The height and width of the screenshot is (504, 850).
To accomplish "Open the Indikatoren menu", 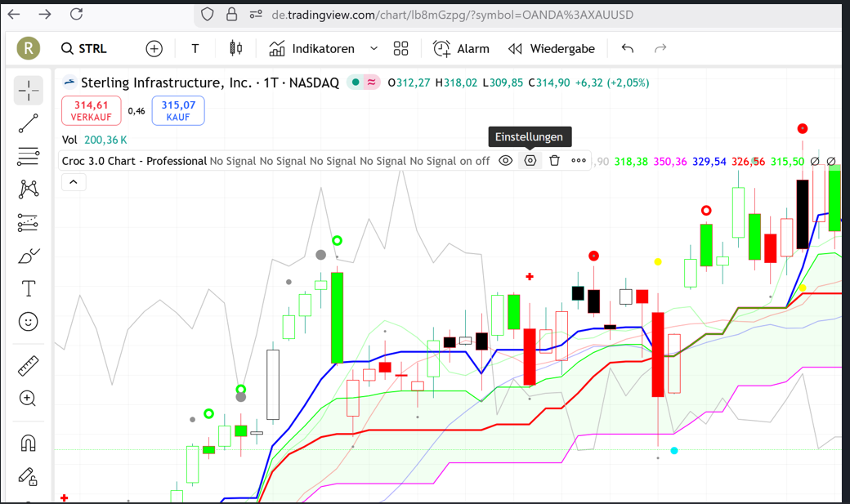I will point(311,49).
